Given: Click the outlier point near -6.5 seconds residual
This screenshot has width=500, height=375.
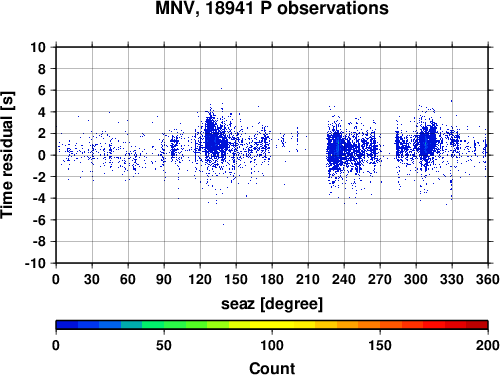Looking at the screenshot, I should pyautogui.click(x=223, y=224).
